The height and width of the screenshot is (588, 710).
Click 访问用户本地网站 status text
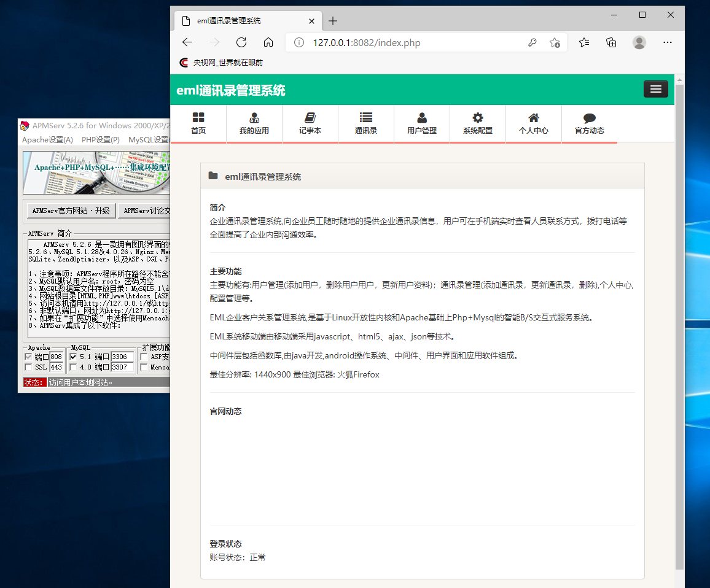click(x=80, y=382)
